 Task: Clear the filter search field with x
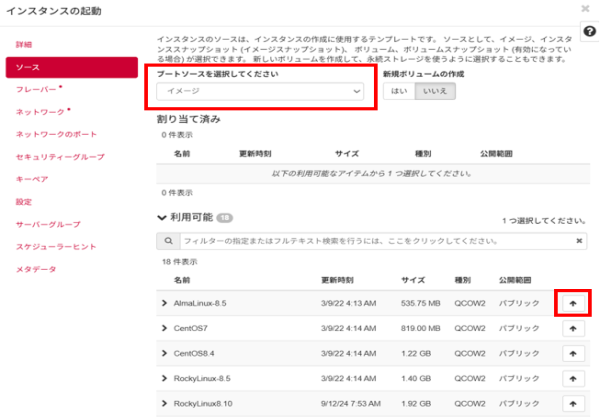tap(580, 241)
